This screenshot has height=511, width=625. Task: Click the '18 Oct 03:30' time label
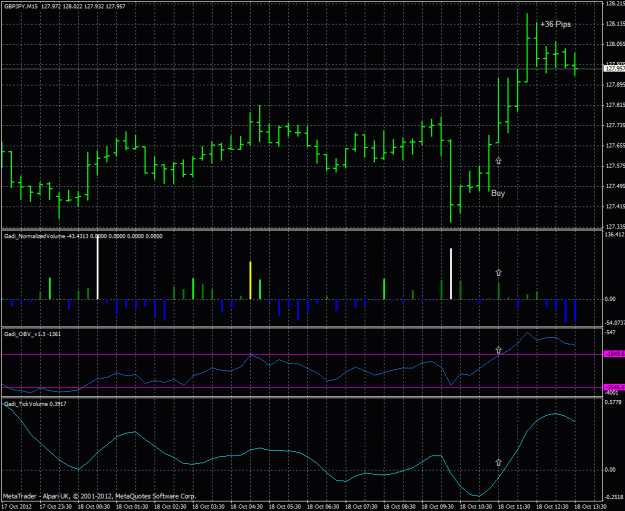pyautogui.click(x=208, y=507)
